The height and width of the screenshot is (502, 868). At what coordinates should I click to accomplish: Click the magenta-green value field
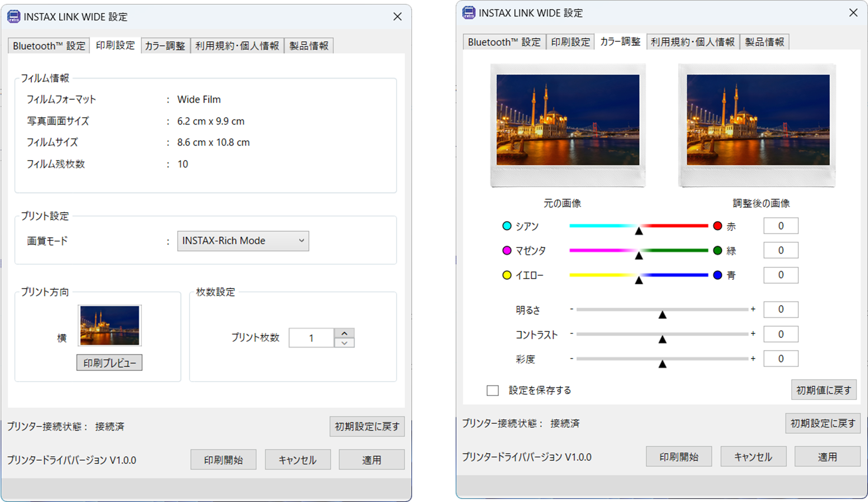click(781, 250)
